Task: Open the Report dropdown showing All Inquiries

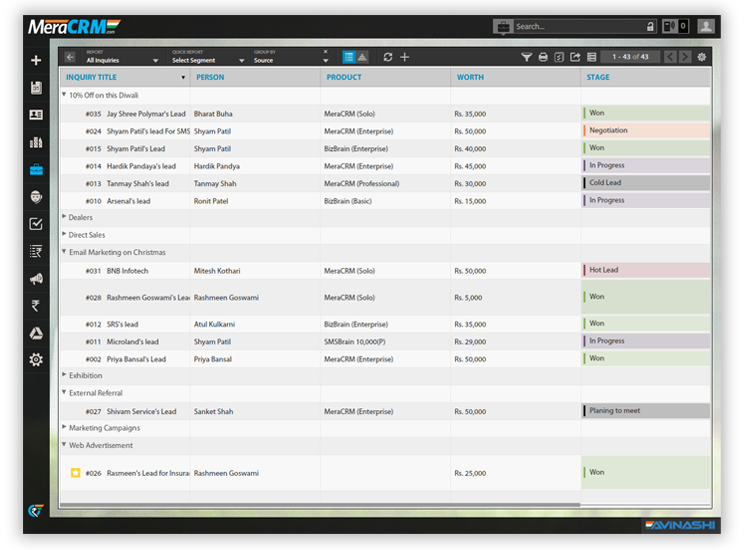Action: [122, 57]
